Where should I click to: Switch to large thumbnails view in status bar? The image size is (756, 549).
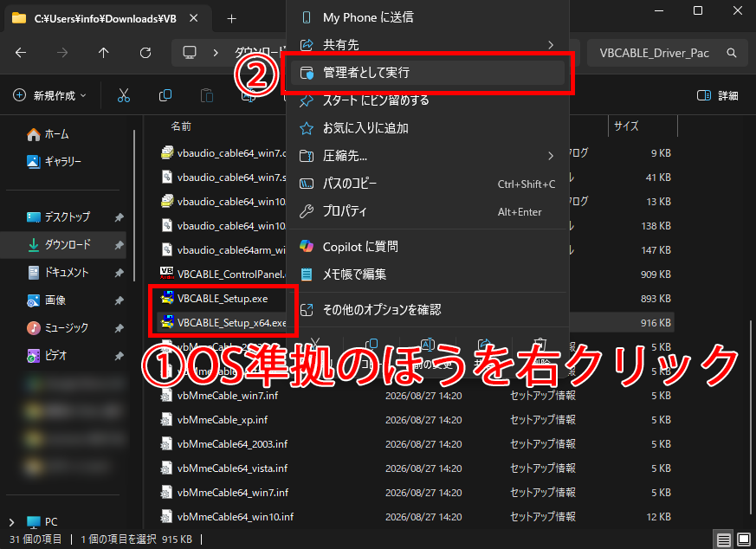[x=744, y=539]
